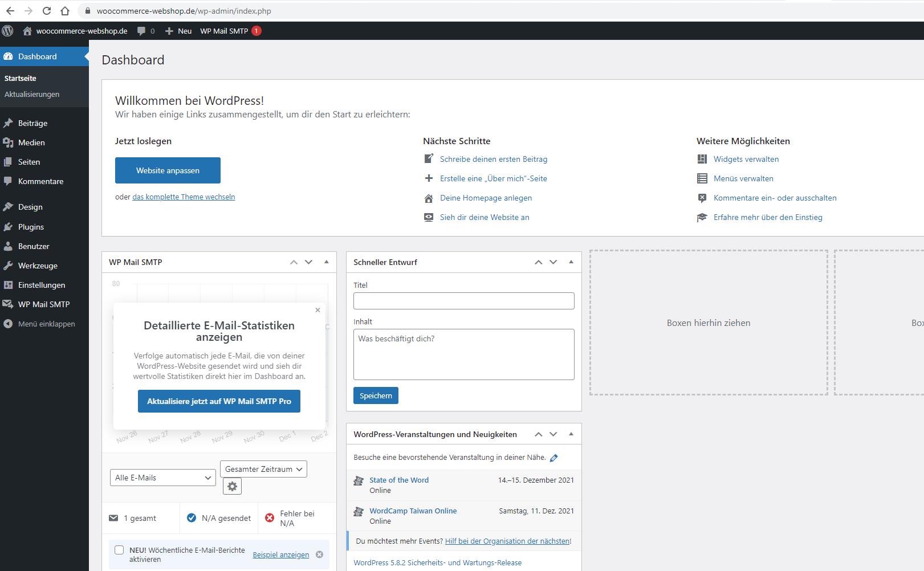Image resolution: width=924 pixels, height=571 pixels.
Task: Open Werkzeuge in the sidebar
Action: tap(44, 266)
